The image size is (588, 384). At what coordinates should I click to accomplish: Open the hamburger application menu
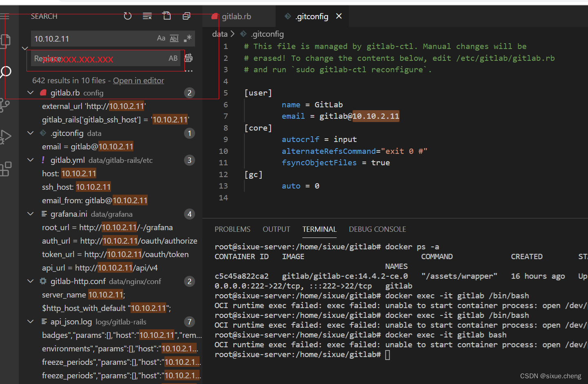click(x=4, y=16)
